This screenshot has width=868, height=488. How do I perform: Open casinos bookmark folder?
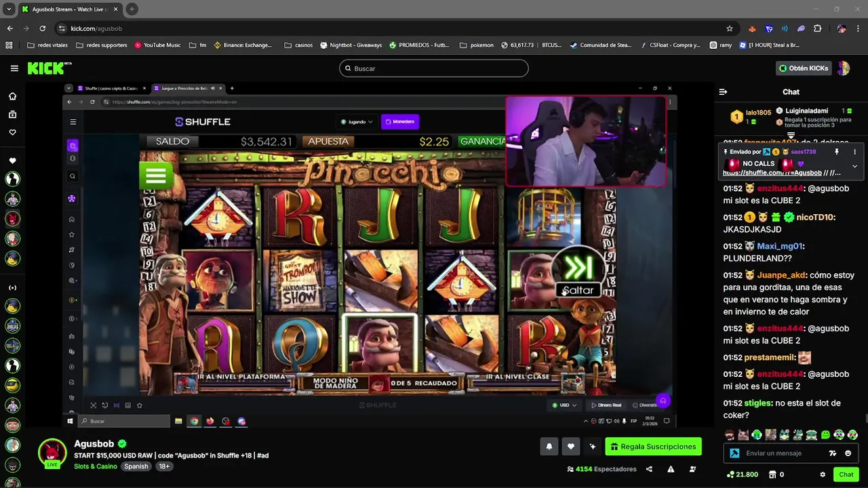(x=298, y=45)
